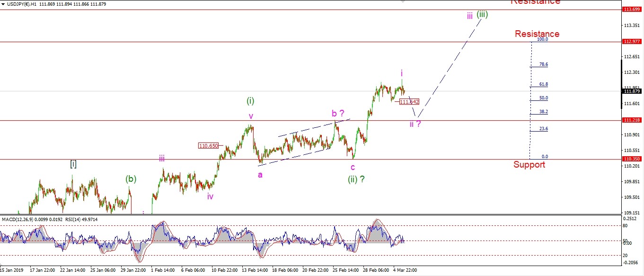Click the 61.8 Fibonacci level
The height and width of the screenshot is (276, 644).
pyautogui.click(x=544, y=84)
